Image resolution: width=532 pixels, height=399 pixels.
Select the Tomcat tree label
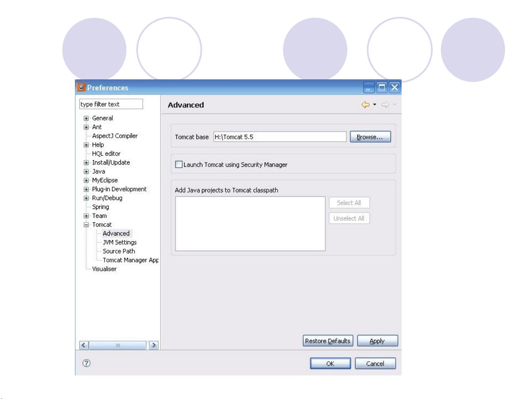[102, 224]
